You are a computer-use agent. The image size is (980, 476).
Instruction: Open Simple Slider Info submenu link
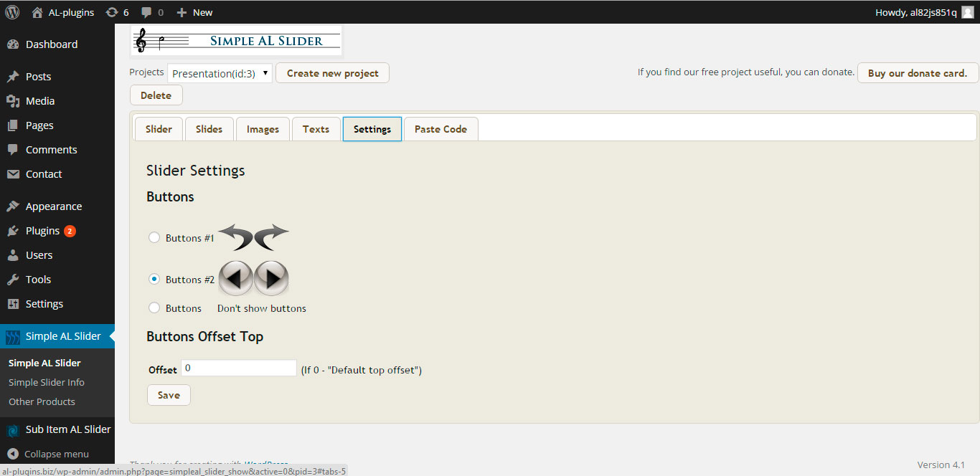pos(47,382)
